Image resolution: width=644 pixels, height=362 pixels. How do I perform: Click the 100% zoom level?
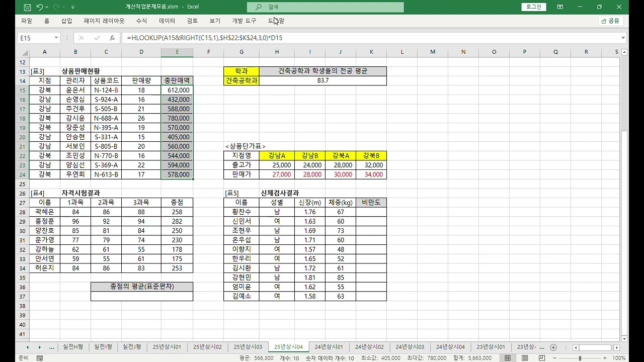pos(619,358)
